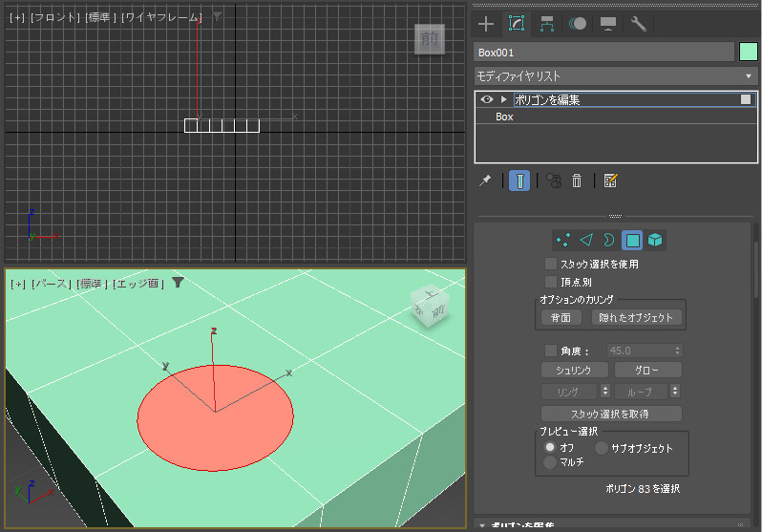Open the front viewport [標準] menu
Viewport: 762px width, 532px height.
click(101, 17)
